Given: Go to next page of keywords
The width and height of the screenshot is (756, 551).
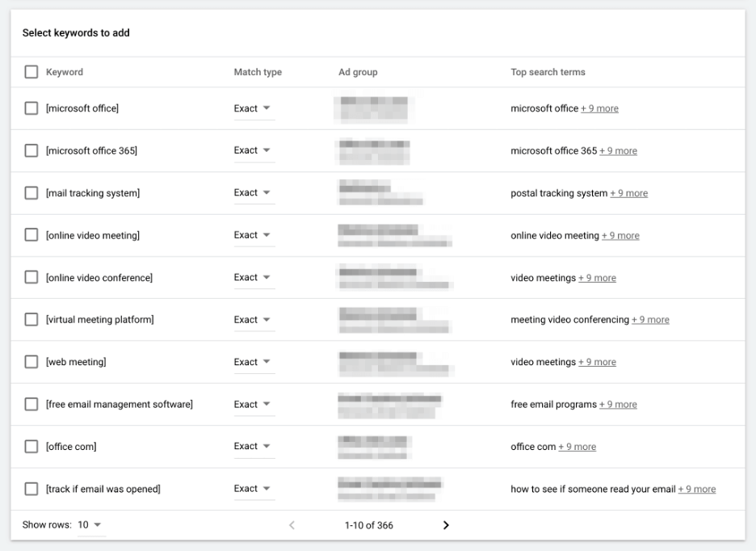Looking at the screenshot, I should tap(446, 525).
